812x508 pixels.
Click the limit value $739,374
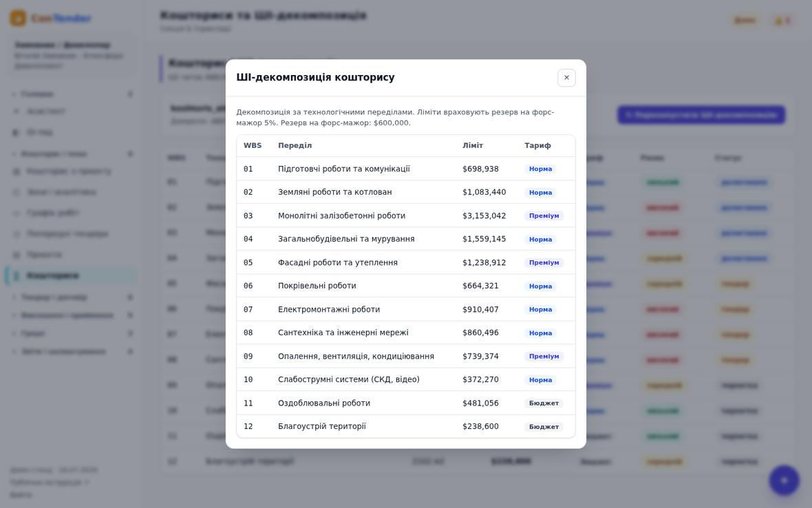point(480,357)
